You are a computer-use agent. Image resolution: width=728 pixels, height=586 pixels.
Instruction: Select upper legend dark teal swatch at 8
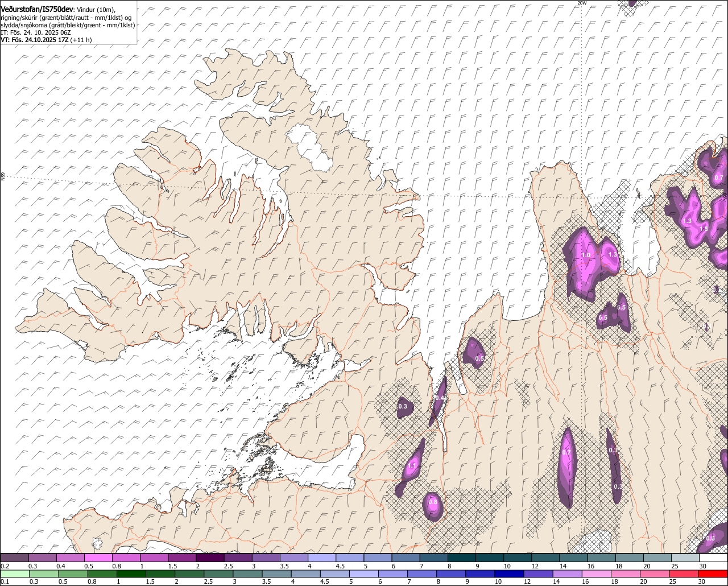[x=462, y=558]
